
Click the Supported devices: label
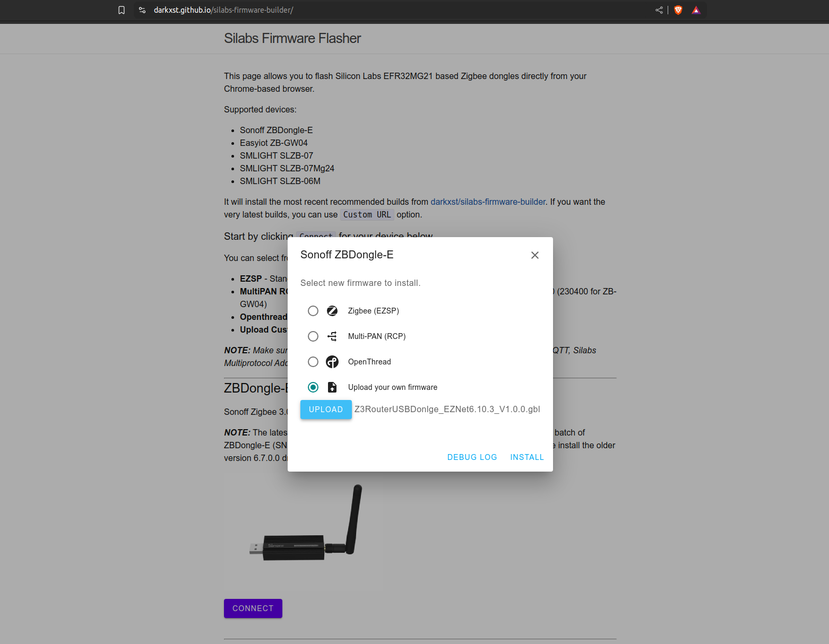tap(260, 109)
